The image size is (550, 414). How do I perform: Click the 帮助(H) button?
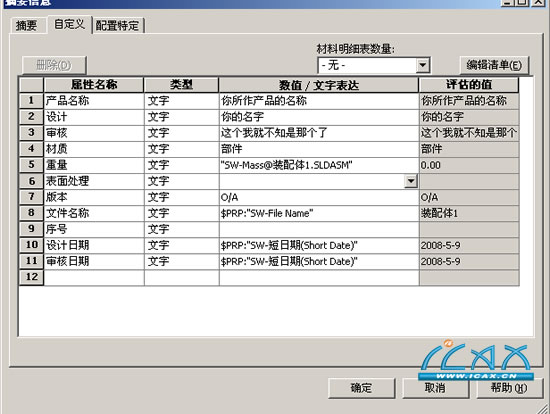pos(509,388)
